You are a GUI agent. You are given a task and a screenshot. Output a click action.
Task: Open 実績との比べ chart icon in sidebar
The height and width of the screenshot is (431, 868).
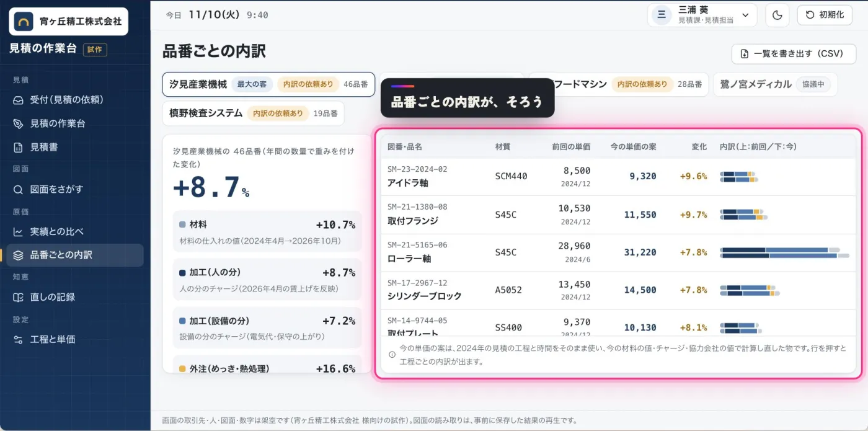(18, 231)
